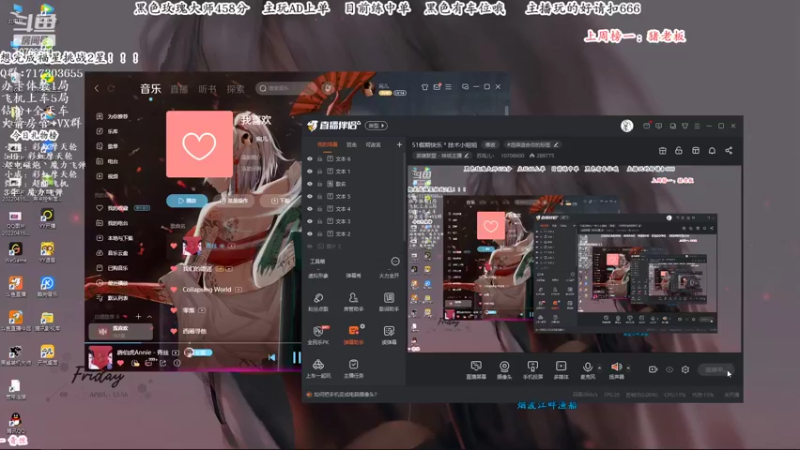Click the pink heart playlist cover thumbnail
Image resolution: width=800 pixels, height=450 pixels.
pos(199,144)
